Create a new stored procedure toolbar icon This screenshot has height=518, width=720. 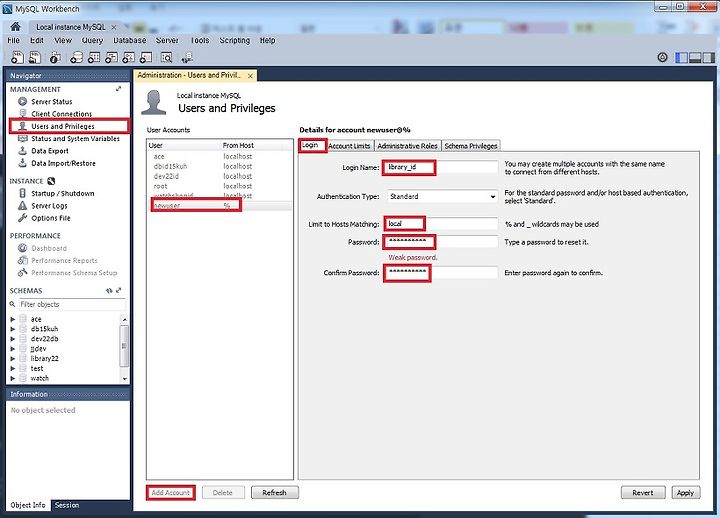coord(129,57)
